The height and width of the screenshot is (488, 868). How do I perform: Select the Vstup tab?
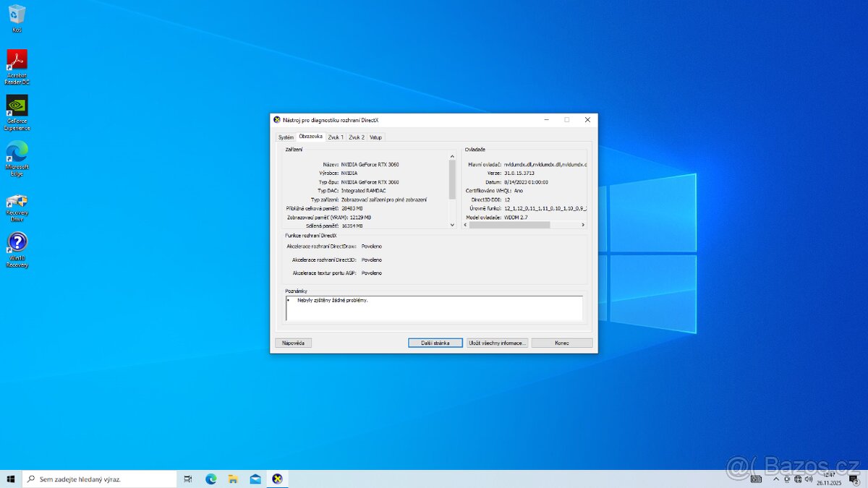375,137
